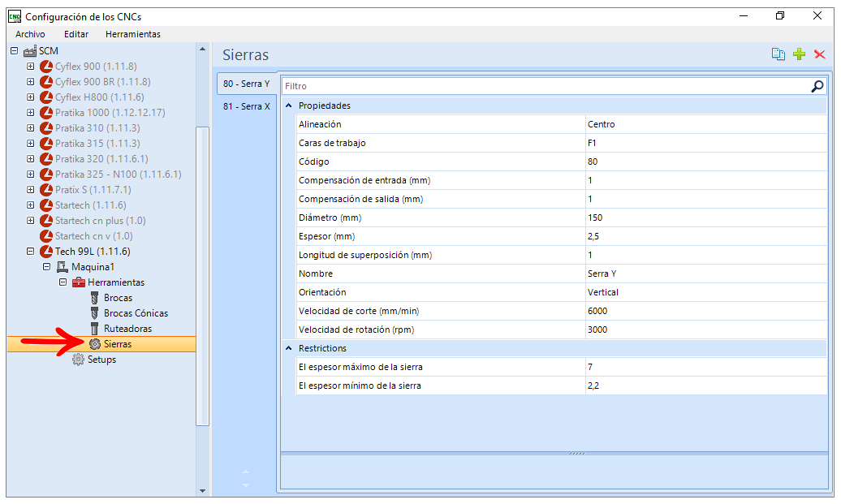841x504 pixels.
Task: Click the Maquina1 machine icon
Action: (63, 267)
